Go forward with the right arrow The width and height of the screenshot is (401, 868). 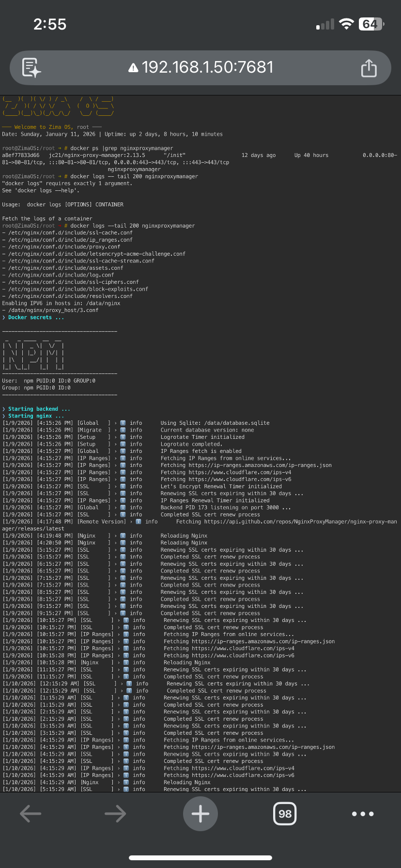pos(115,814)
